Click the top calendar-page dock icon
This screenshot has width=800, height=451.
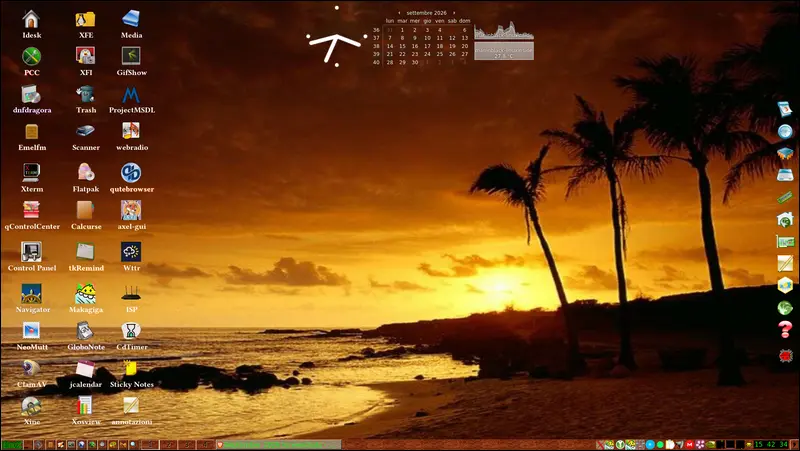point(785,109)
